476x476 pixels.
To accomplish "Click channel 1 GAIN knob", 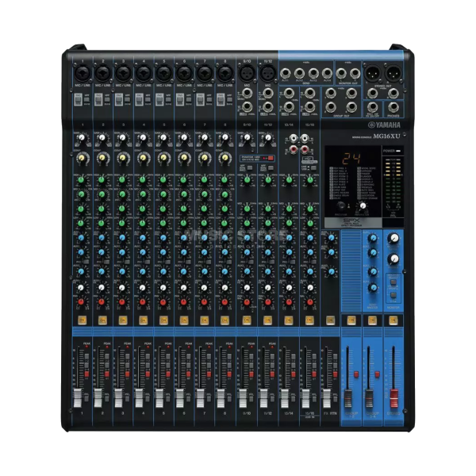I will coord(82,138).
